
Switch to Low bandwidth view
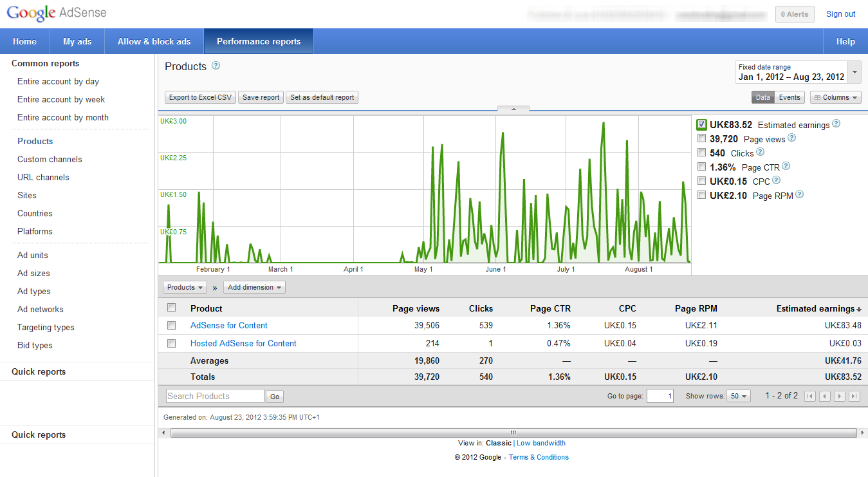click(x=541, y=443)
